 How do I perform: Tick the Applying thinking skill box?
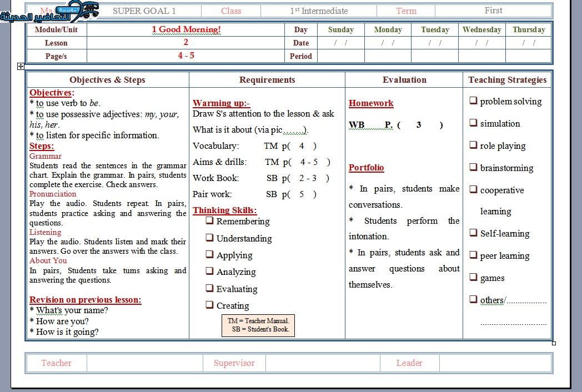[210, 254]
